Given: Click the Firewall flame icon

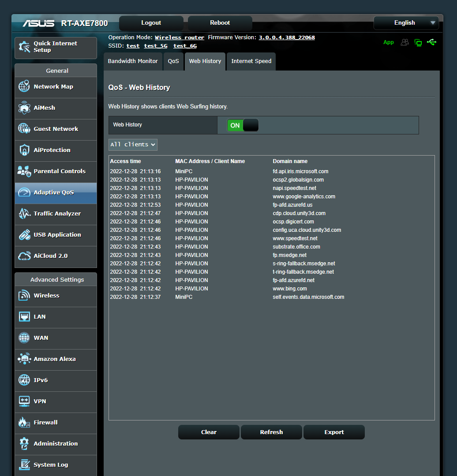Looking at the screenshot, I should coord(24,422).
